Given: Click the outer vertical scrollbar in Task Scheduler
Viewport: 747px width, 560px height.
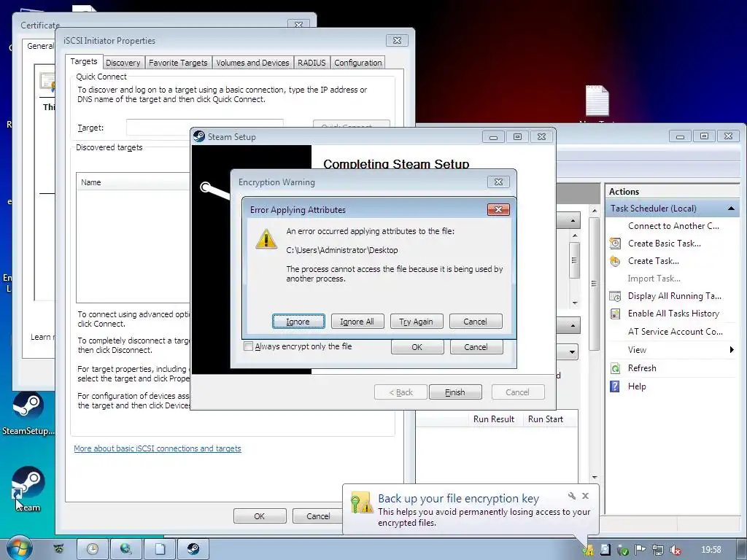Looking at the screenshot, I should (x=594, y=284).
